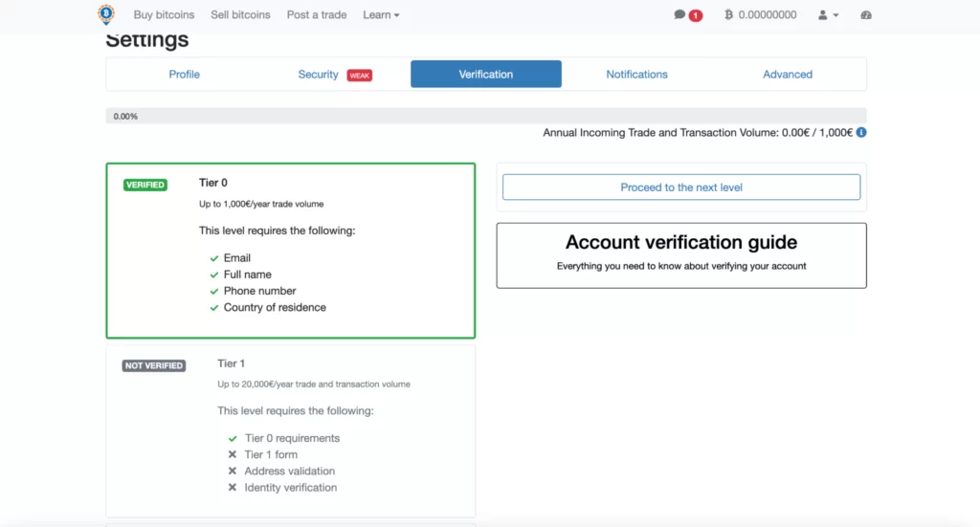
Task: Open the user account profile icon
Action: pyautogui.click(x=822, y=15)
